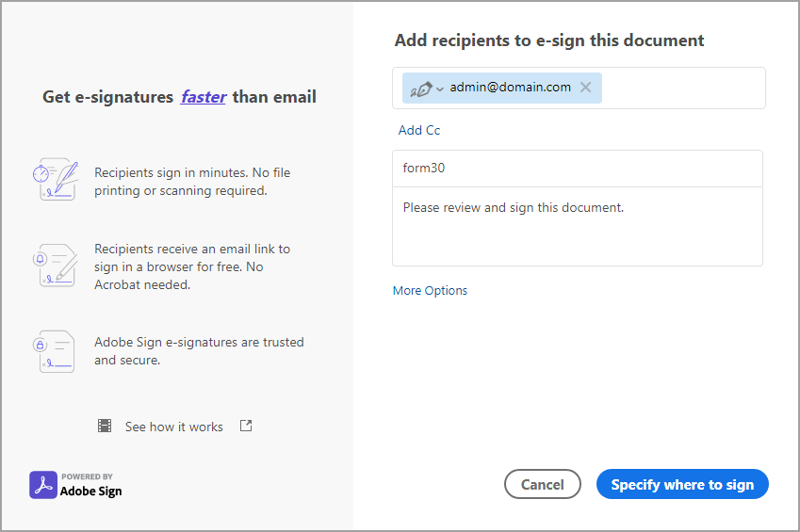Image resolution: width=800 pixels, height=532 pixels.
Task: Click the italic 'faster' heading link
Action: tap(204, 96)
